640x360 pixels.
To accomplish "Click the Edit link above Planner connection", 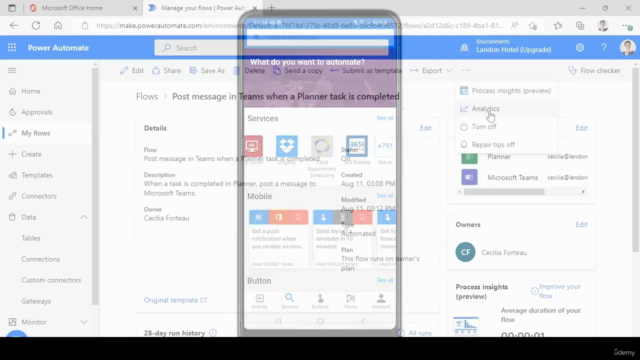I will pos(581,128).
